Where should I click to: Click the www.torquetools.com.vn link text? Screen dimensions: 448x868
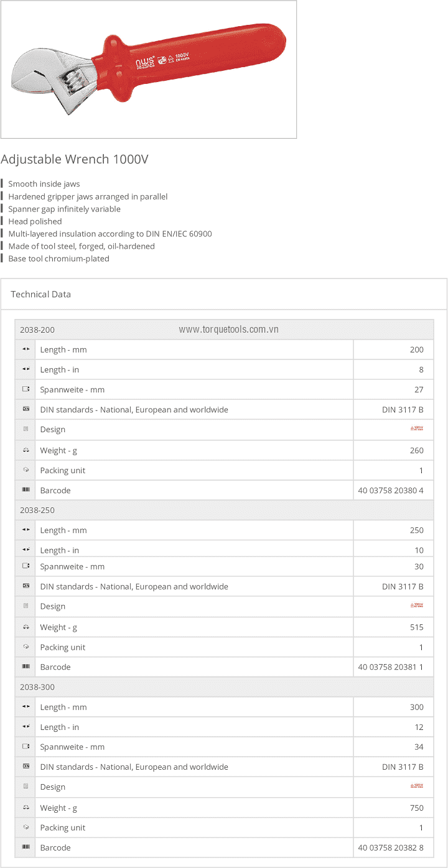pos(228,330)
